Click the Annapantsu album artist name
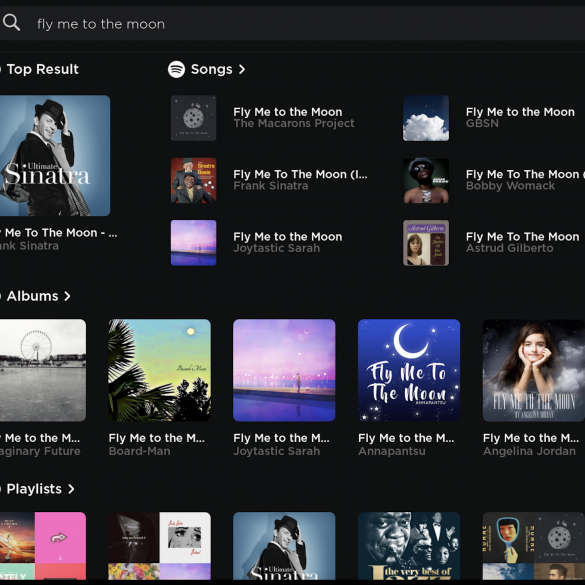The image size is (585, 585). click(392, 451)
